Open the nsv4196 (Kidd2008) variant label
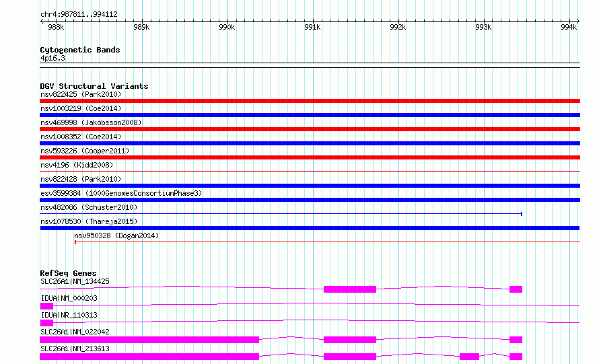This screenshot has height=364, width=599. 77,165
